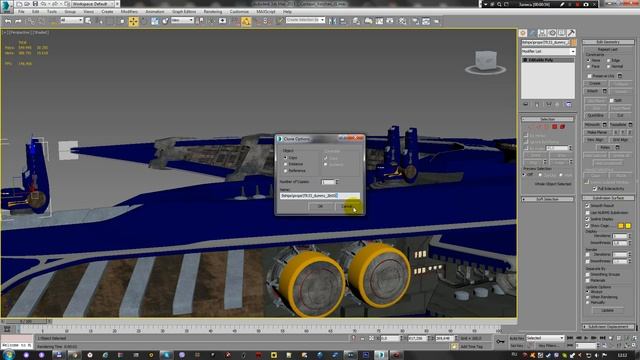
Task: Open Create Selection Set dropdown
Action: [305, 20]
